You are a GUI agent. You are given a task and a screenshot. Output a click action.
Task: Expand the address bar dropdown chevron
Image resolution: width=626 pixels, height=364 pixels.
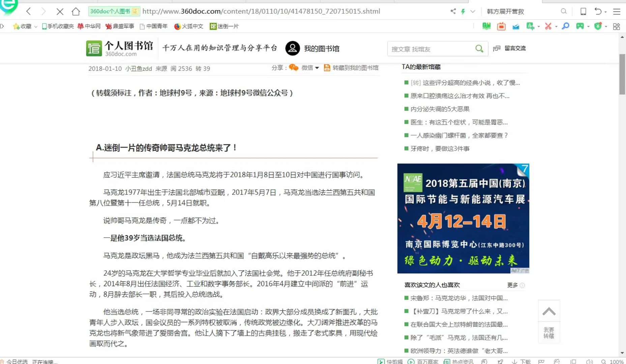473,11
